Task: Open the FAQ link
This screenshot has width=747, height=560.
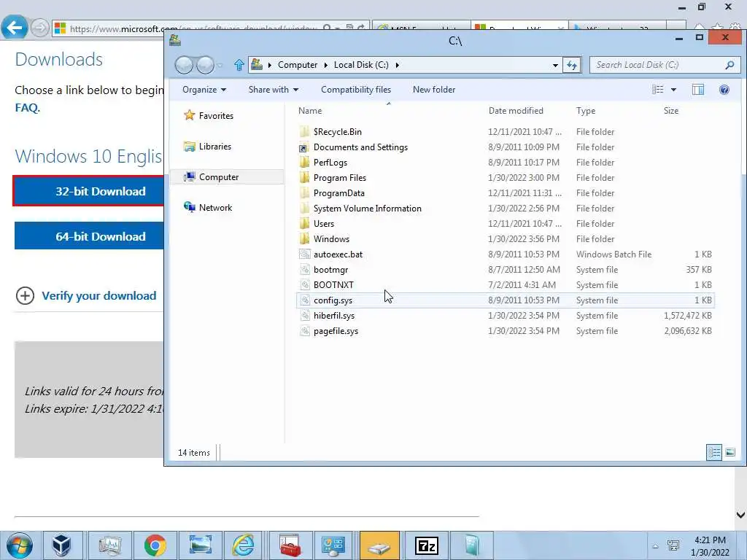Action: pyautogui.click(x=27, y=108)
